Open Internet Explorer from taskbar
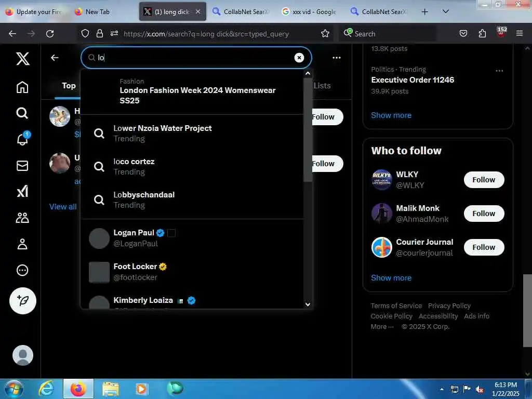The height and width of the screenshot is (399, 532). coord(46,389)
